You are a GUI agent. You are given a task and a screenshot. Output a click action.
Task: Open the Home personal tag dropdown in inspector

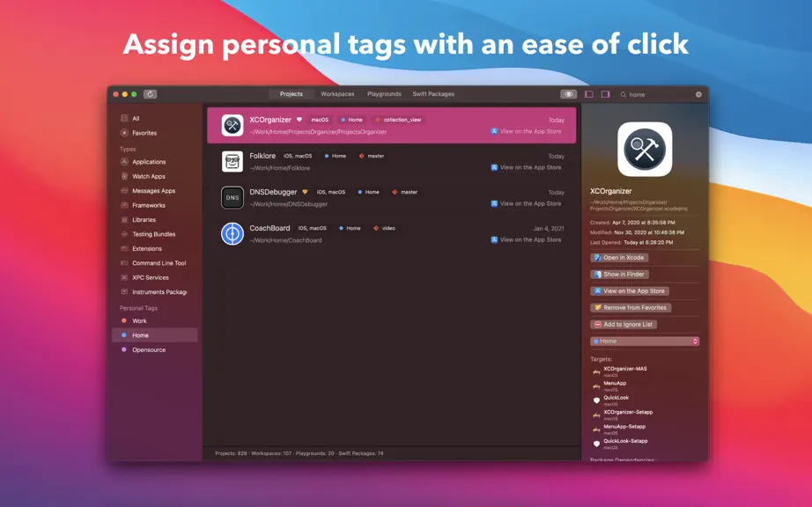(645, 342)
